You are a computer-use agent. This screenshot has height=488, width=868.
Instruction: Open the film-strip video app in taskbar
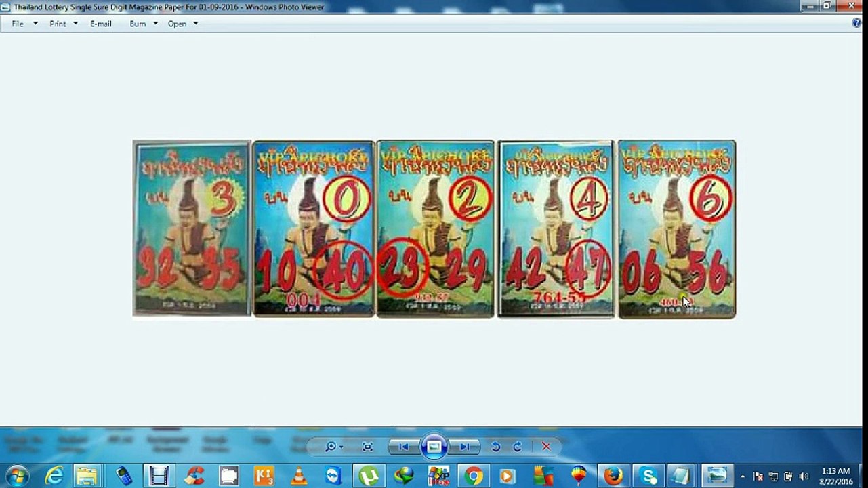click(159, 476)
